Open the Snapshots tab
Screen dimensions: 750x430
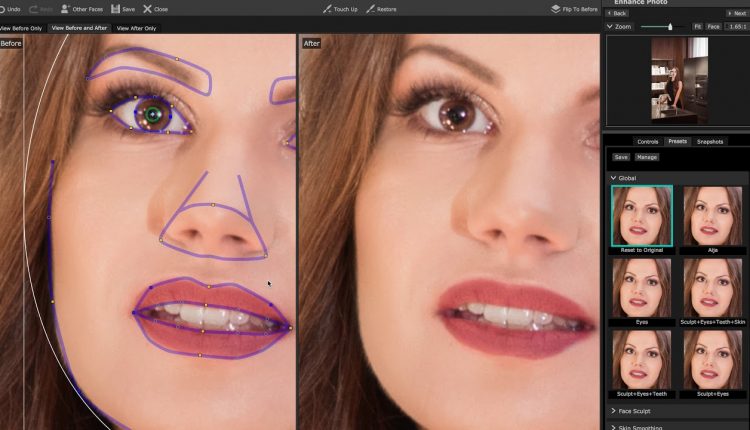click(x=710, y=142)
